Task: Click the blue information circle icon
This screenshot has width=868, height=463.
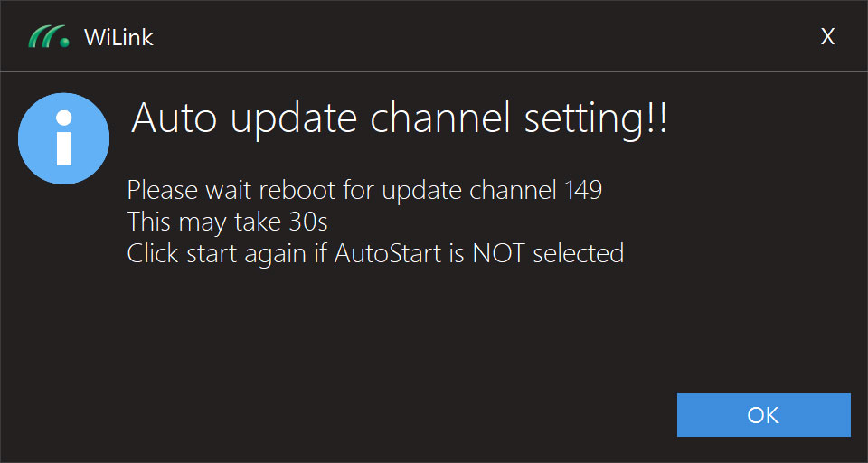Action: coord(63,138)
